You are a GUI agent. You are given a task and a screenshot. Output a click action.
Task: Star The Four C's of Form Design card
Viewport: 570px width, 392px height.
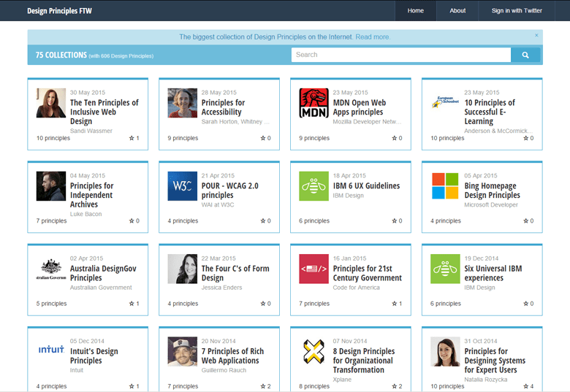click(x=263, y=304)
